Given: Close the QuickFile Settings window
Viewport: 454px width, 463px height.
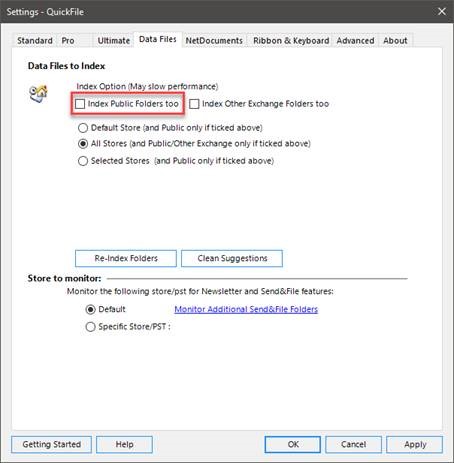Looking at the screenshot, I should [442, 12].
